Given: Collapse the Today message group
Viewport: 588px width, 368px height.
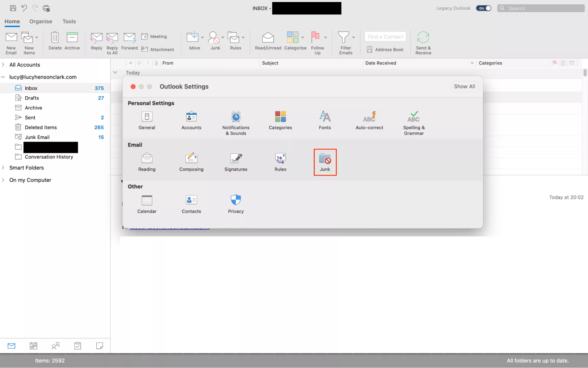Looking at the screenshot, I should point(115,72).
